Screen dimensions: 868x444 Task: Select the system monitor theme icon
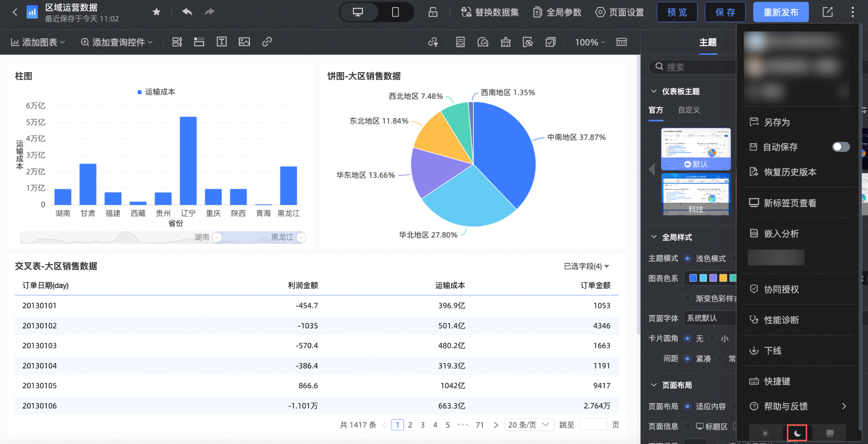click(x=830, y=433)
